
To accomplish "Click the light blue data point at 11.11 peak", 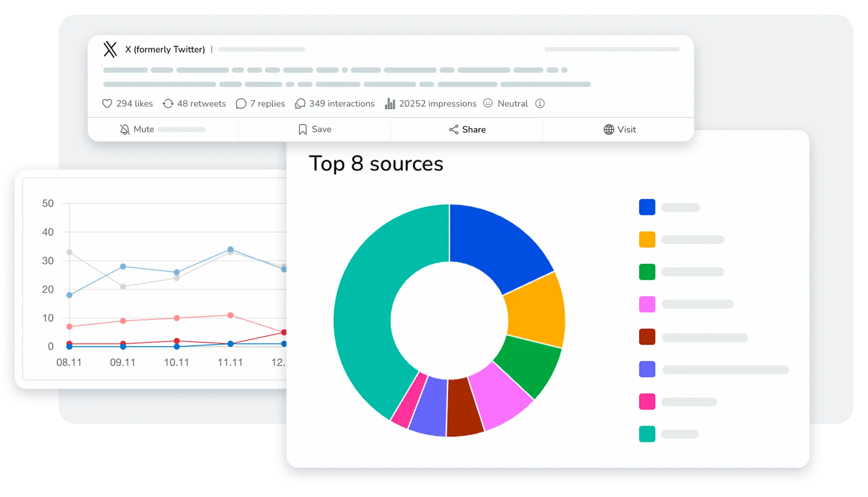I will [231, 249].
